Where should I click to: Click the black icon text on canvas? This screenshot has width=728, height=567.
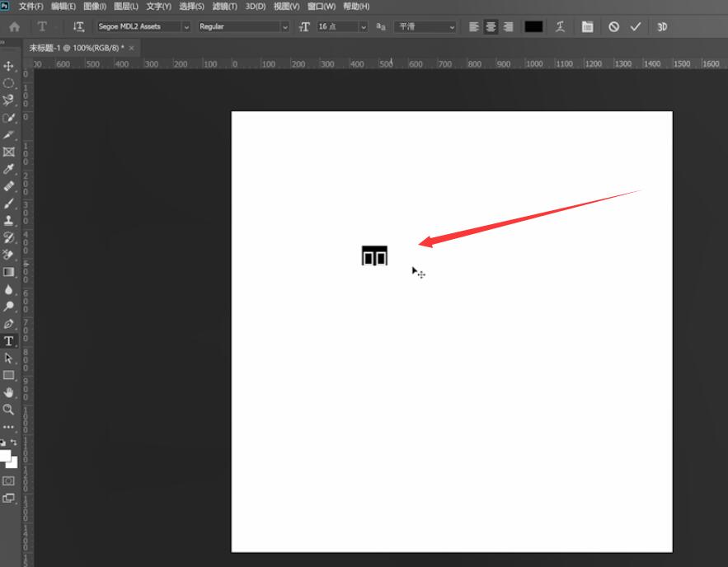[x=374, y=255]
